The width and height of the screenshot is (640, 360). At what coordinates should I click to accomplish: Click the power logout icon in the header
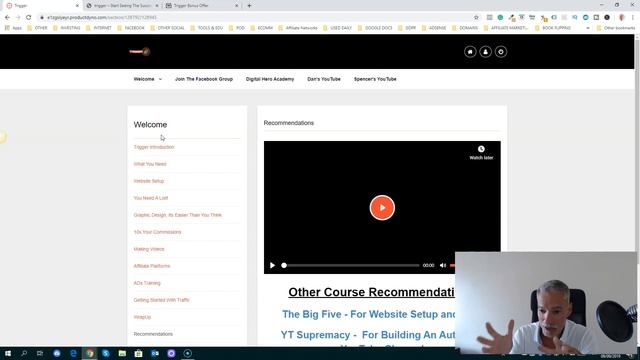point(501,52)
